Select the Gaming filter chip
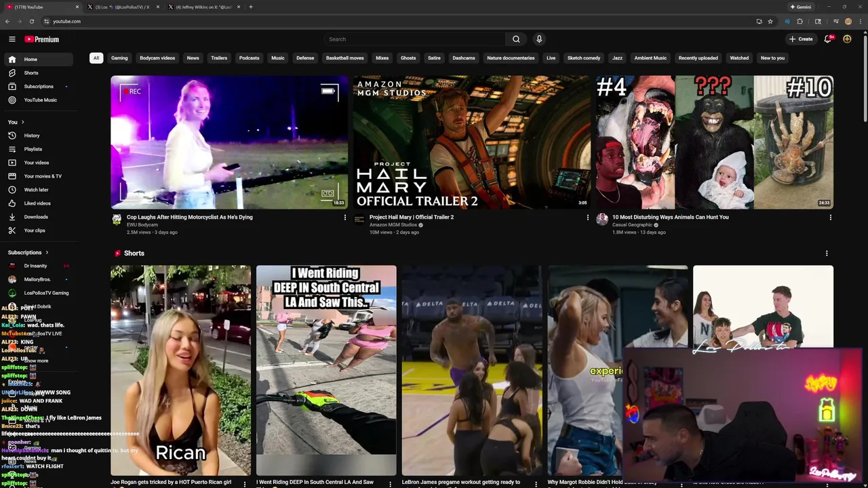The width and height of the screenshot is (868, 488). [119, 58]
